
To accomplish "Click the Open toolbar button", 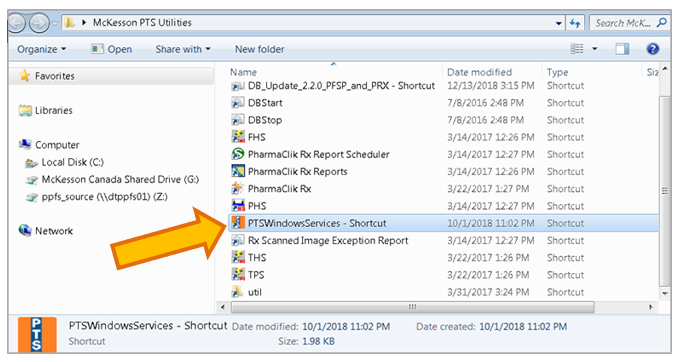I will tap(111, 49).
